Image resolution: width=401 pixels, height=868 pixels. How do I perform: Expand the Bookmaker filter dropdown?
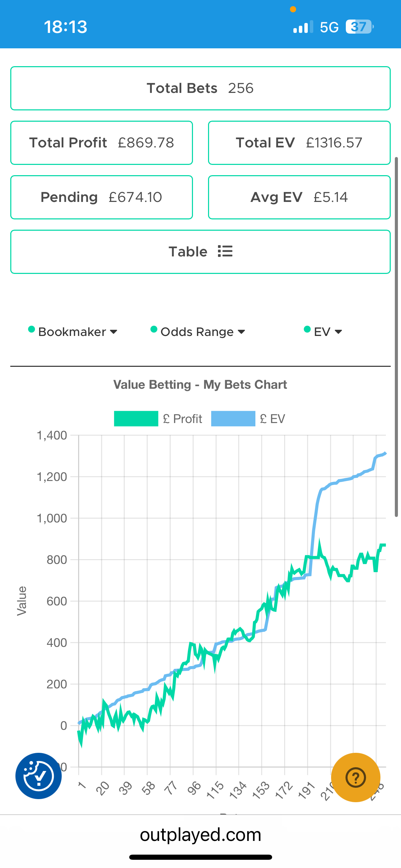point(73,331)
